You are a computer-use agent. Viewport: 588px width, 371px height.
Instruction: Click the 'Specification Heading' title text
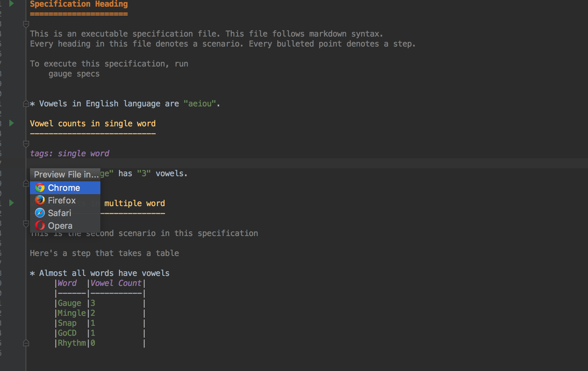pyautogui.click(x=79, y=4)
